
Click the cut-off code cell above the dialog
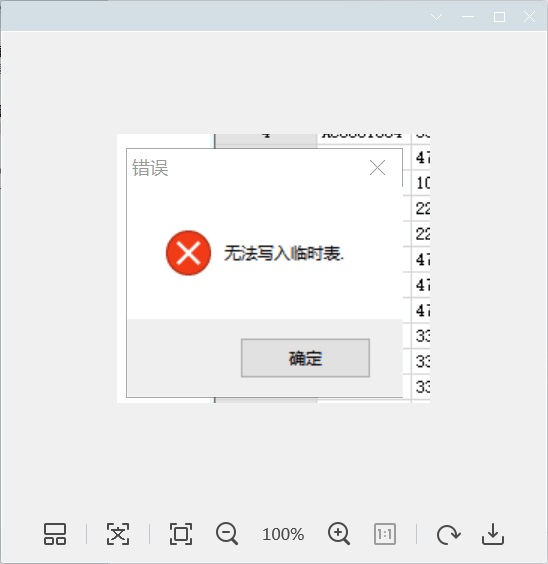[362, 135]
